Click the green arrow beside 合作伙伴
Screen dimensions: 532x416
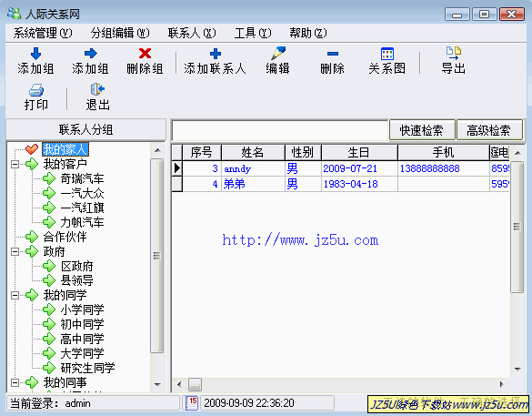pos(32,237)
